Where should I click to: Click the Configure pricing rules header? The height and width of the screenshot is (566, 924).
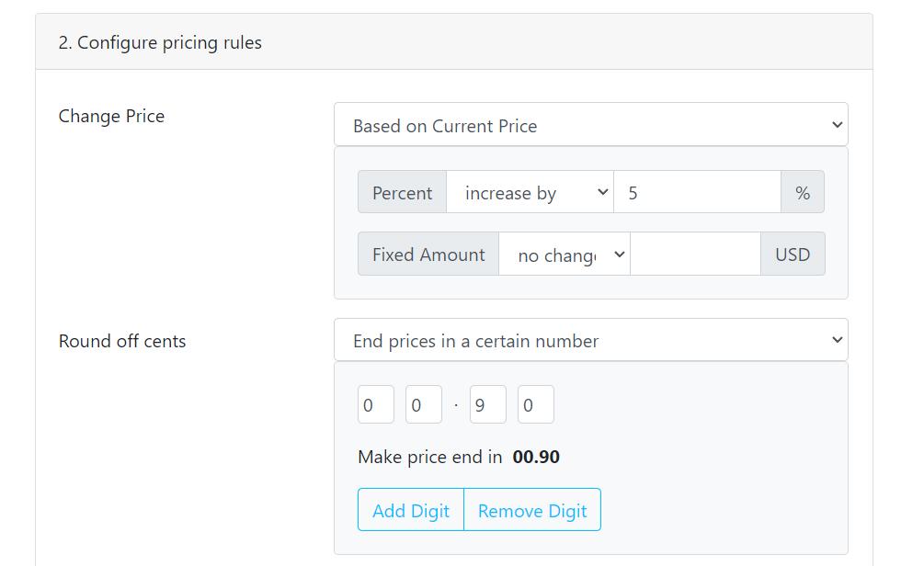pyautogui.click(x=161, y=43)
